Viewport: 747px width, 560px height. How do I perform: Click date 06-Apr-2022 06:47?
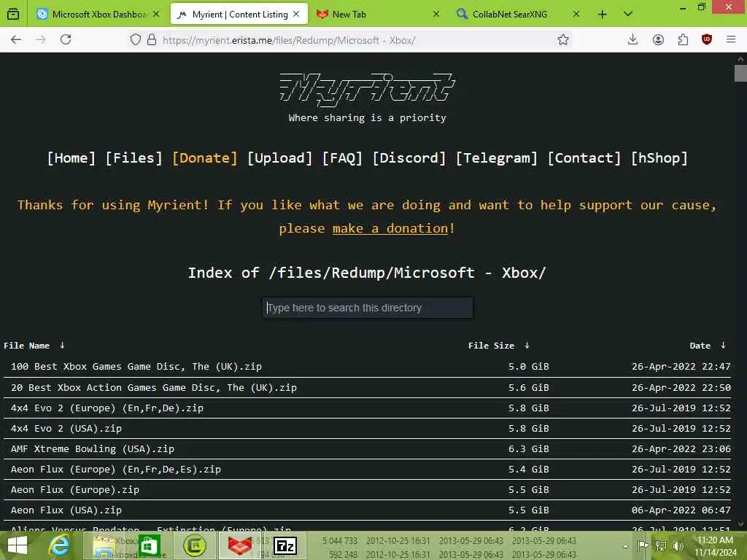coord(681,510)
